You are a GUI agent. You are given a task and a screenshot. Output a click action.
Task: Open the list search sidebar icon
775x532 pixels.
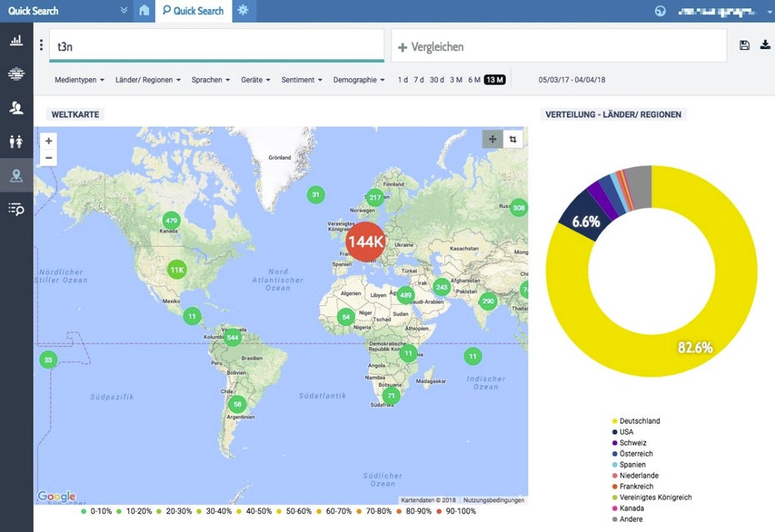coord(17,210)
